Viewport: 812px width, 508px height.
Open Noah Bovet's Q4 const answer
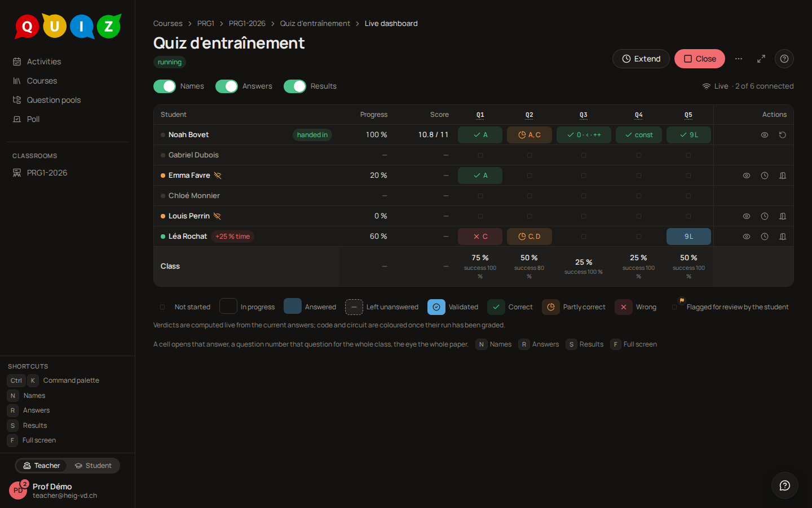coord(639,135)
